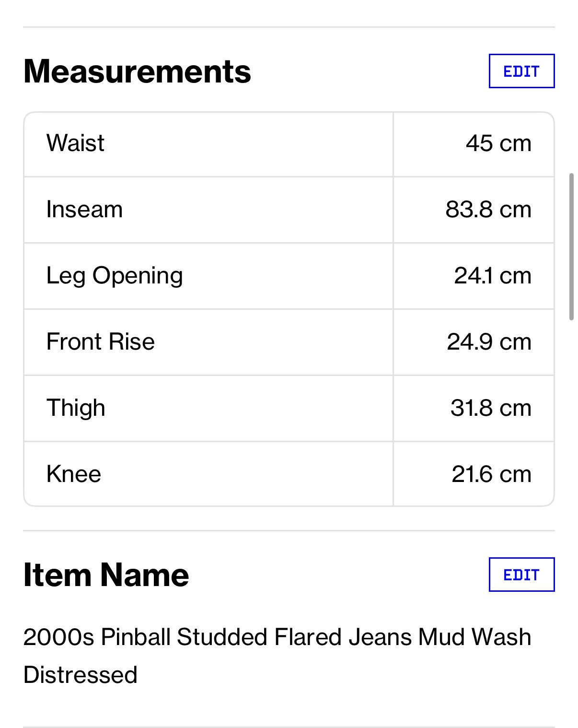Select the Thigh row label
The height and width of the screenshot is (728, 578).
pyautogui.click(x=76, y=409)
